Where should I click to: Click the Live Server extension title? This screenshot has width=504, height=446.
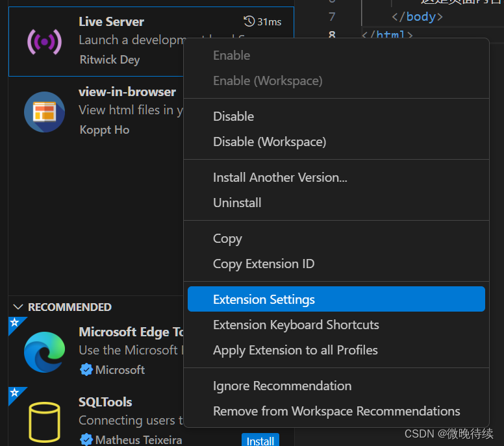(111, 21)
